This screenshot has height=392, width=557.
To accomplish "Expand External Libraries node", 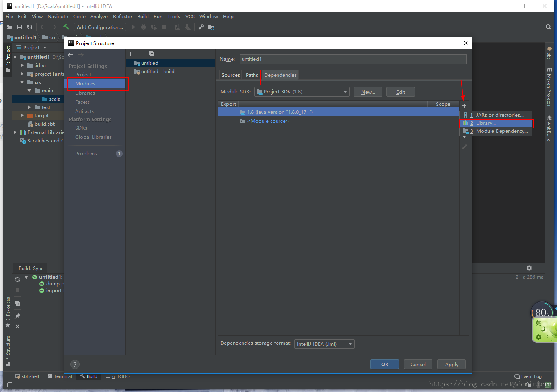I will point(15,132).
